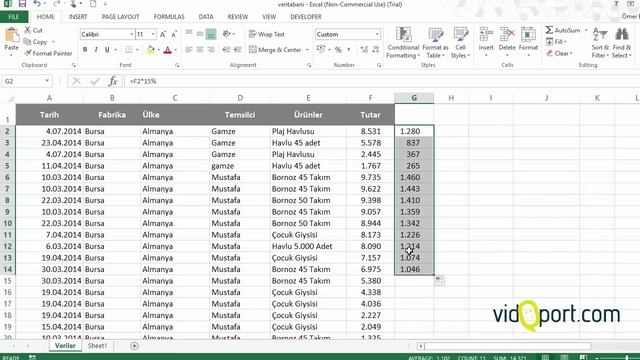Click the horizontal scrollbar left arrow
This screenshot has width=640, height=360.
pos(420,346)
